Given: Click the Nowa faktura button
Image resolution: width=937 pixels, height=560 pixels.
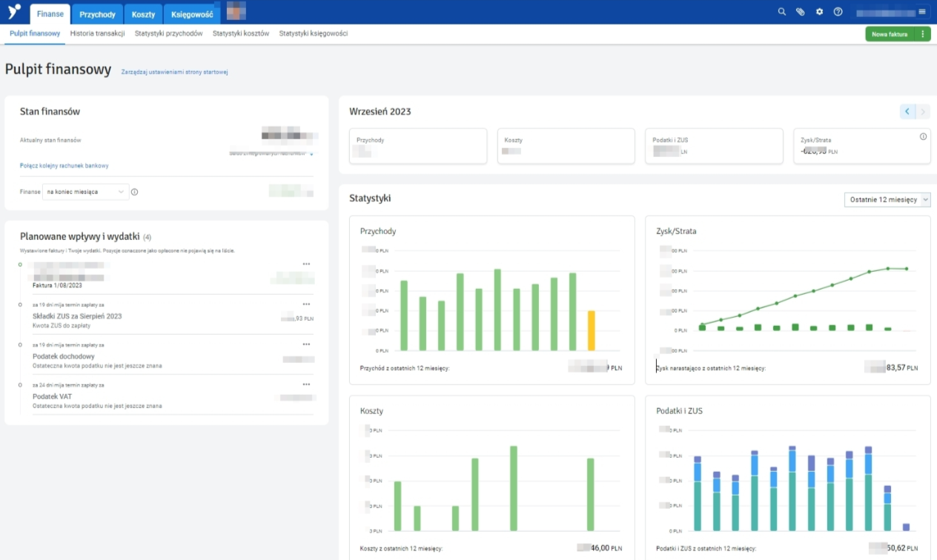Looking at the screenshot, I should click(890, 34).
